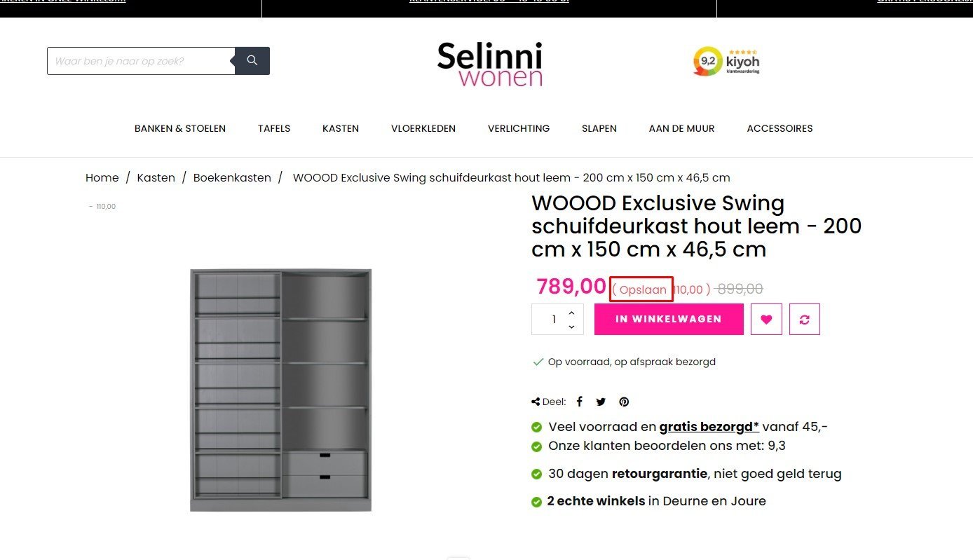Click the search magnifier icon button

pos(252,61)
